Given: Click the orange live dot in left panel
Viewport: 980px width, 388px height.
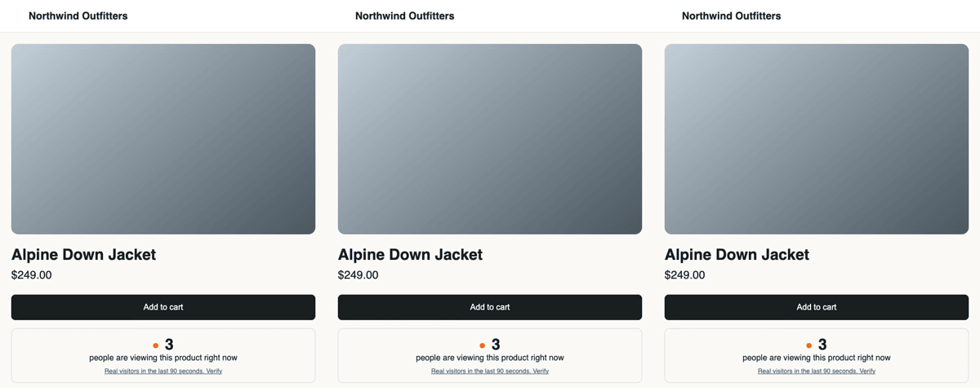Looking at the screenshot, I should pos(156,346).
